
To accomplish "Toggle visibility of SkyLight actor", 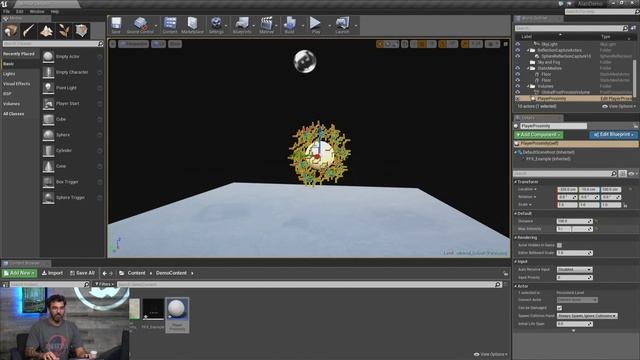I will click(518, 44).
